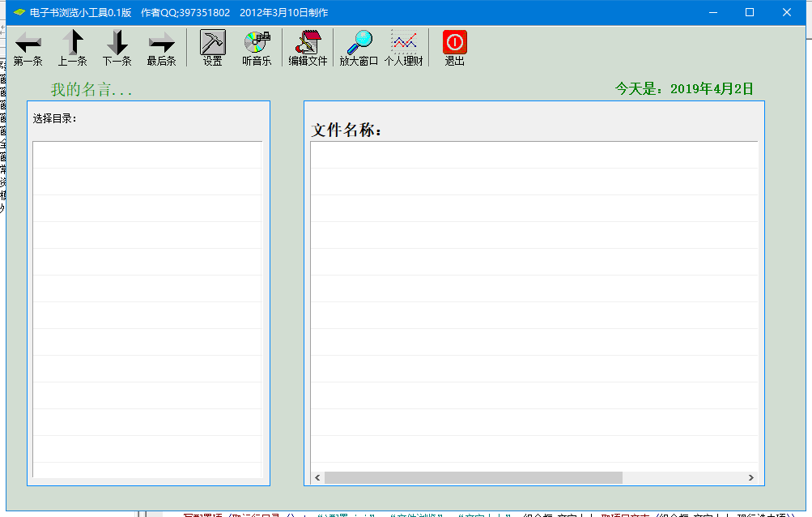
Task: Click the horizontal scrollbar right arrow
Action: (x=751, y=477)
